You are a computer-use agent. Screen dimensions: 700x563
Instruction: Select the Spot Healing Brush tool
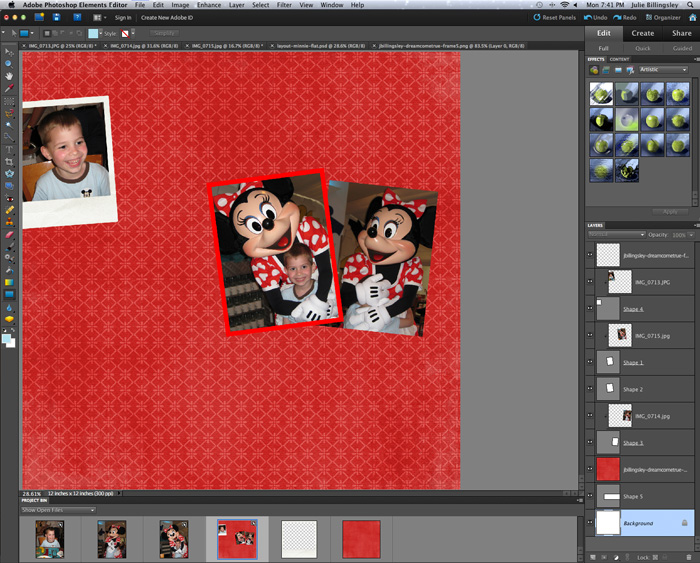[9, 210]
